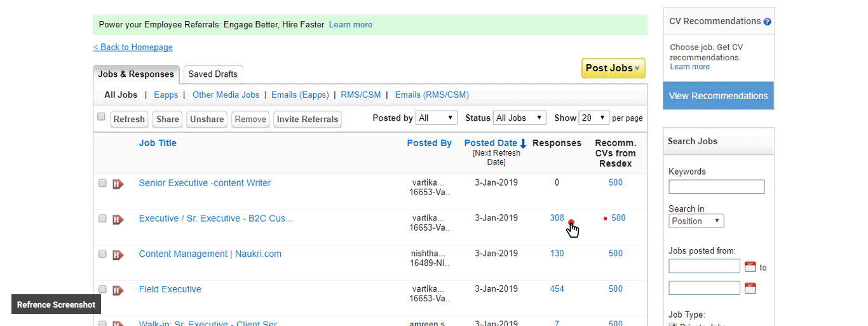Screen dimensions: 868x326
Task: Check the box for Senior Executive -content Writer
Action: click(x=102, y=183)
